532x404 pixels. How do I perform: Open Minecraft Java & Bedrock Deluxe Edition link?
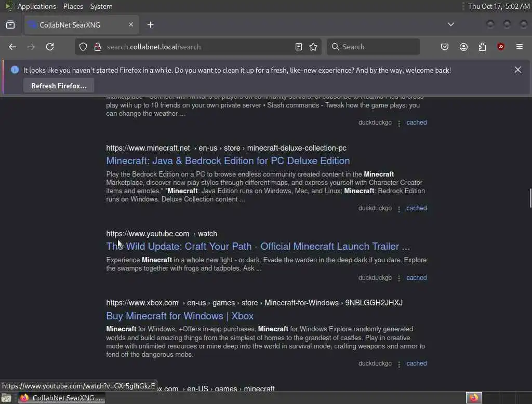228,161
